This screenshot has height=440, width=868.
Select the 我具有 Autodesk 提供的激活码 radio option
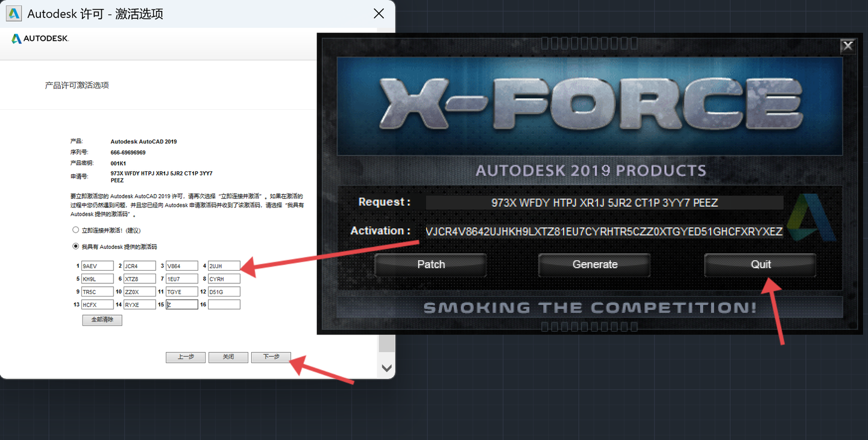pyautogui.click(x=75, y=246)
